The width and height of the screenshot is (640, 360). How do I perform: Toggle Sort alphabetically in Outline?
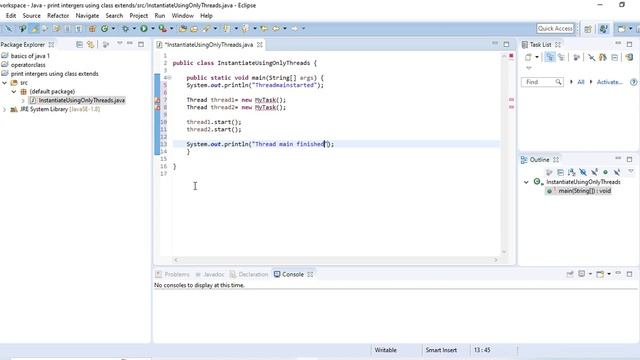(571, 172)
